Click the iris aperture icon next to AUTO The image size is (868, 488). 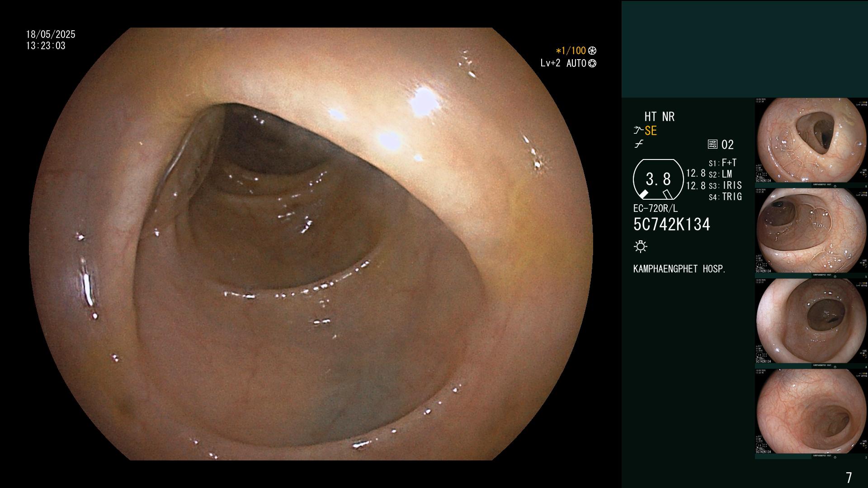pyautogui.click(x=592, y=64)
